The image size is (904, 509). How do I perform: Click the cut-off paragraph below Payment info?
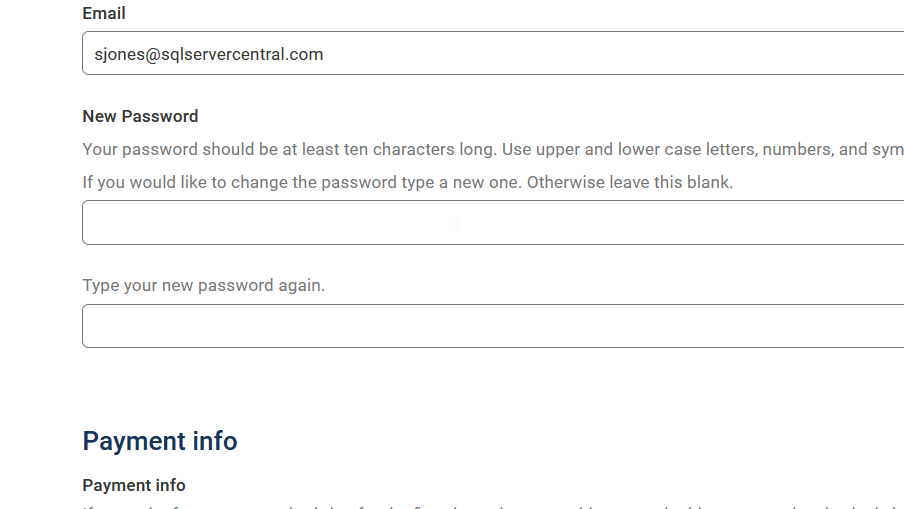(x=492, y=506)
